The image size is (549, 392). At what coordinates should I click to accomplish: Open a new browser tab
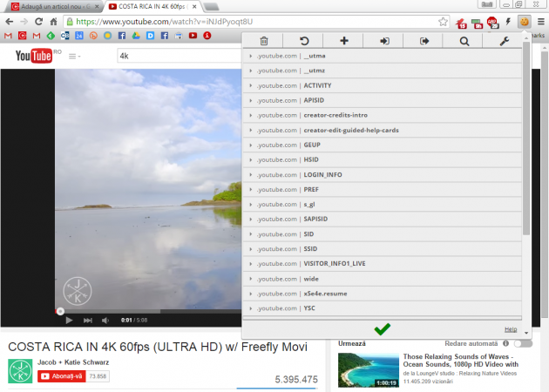coord(211,7)
